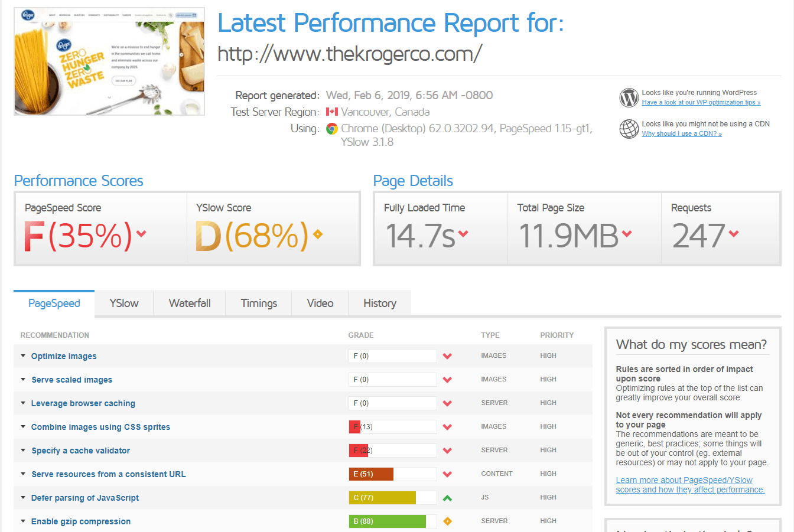This screenshot has height=532, width=794.
Task: Click Combine images CSS sprites trend arrow
Action: tap(447, 427)
